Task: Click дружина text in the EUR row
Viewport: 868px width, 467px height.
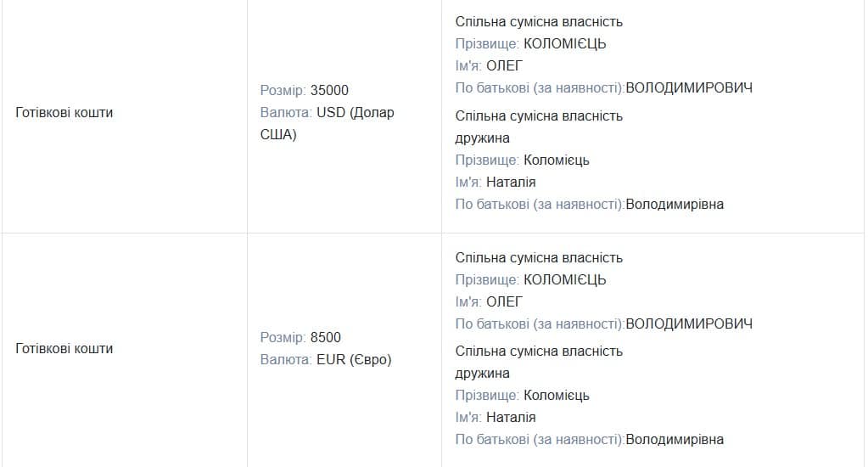Action: pos(483,374)
